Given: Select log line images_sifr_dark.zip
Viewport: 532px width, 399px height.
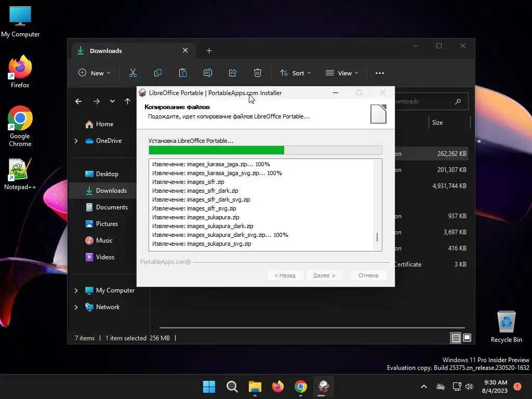Looking at the screenshot, I should [195, 191].
